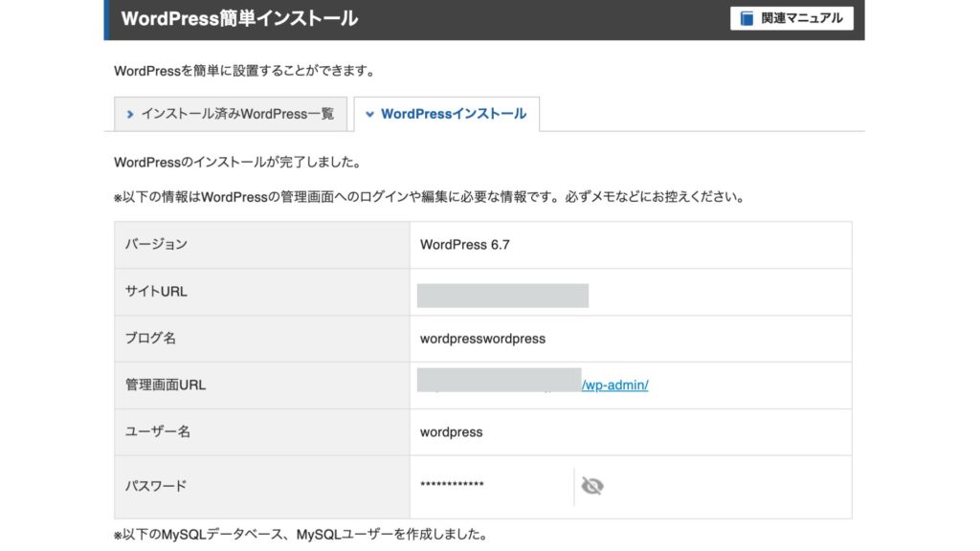This screenshot has height=551, width=980.
Task: Click the パスワード row label
Action: click(x=156, y=486)
